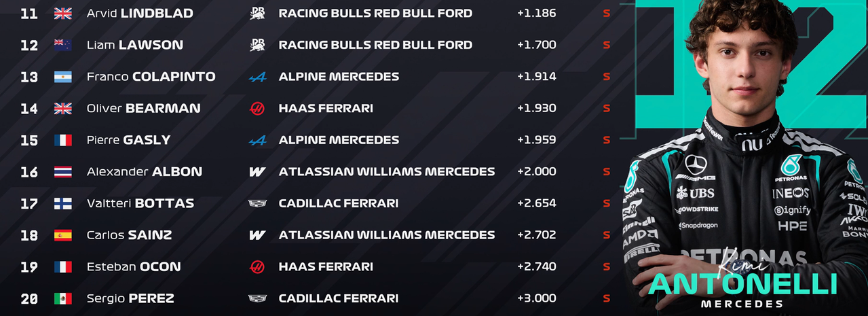Click the British flag beside Arvid Lindblad

tap(62, 13)
